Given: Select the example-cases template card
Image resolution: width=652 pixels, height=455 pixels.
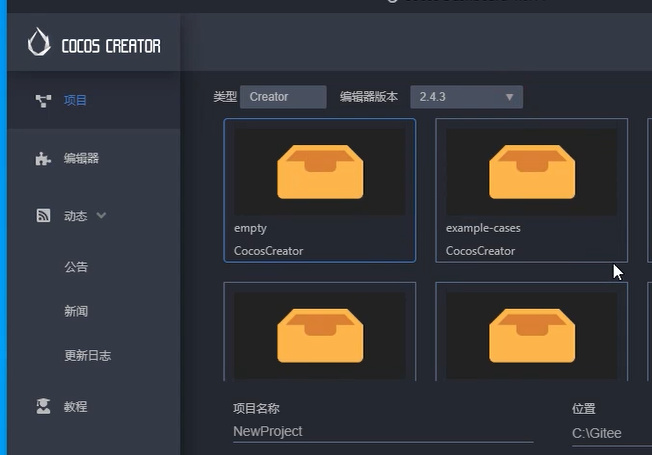Looking at the screenshot, I should (x=531, y=190).
